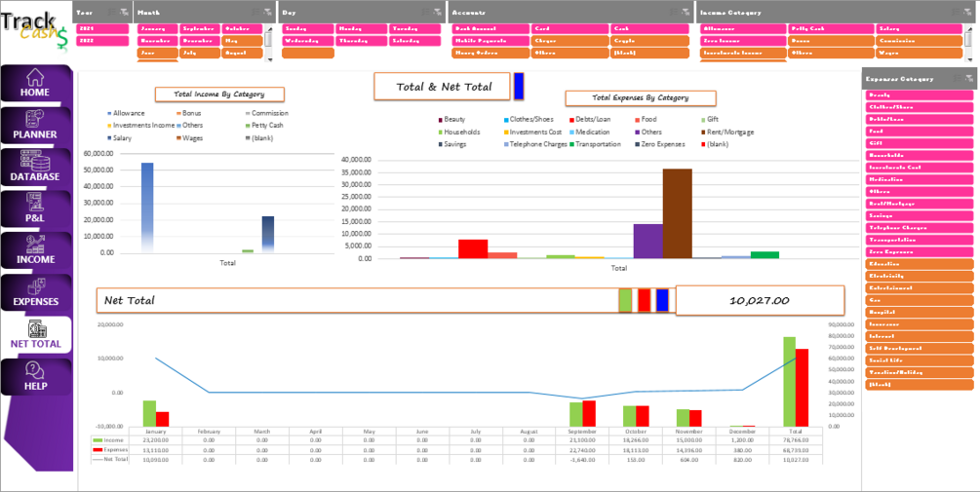Click red square in Net Total bar
980x492 pixels.
pyautogui.click(x=644, y=300)
